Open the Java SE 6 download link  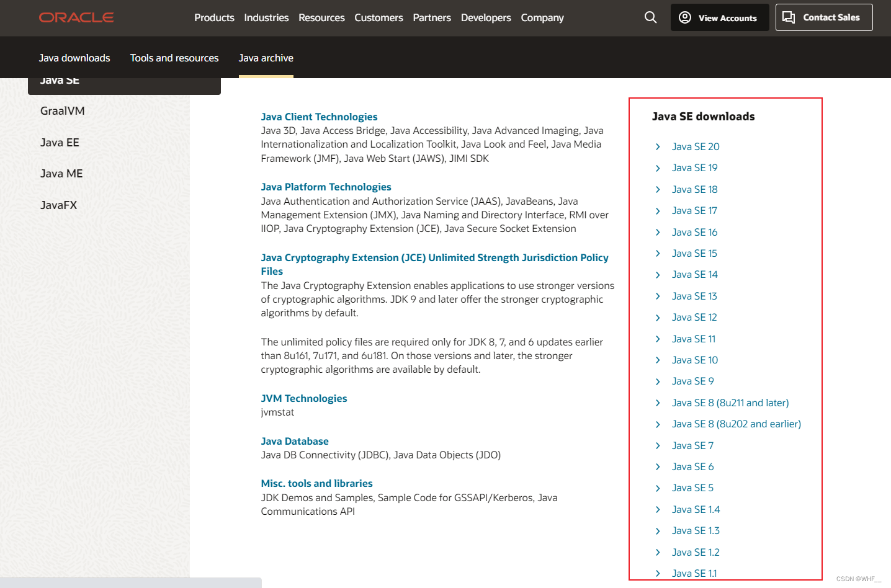692,466
